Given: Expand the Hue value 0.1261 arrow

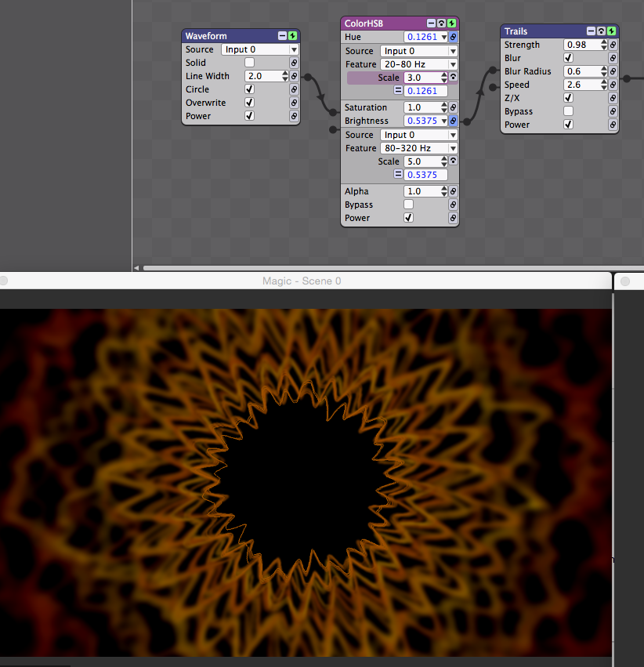Looking at the screenshot, I should (444, 38).
